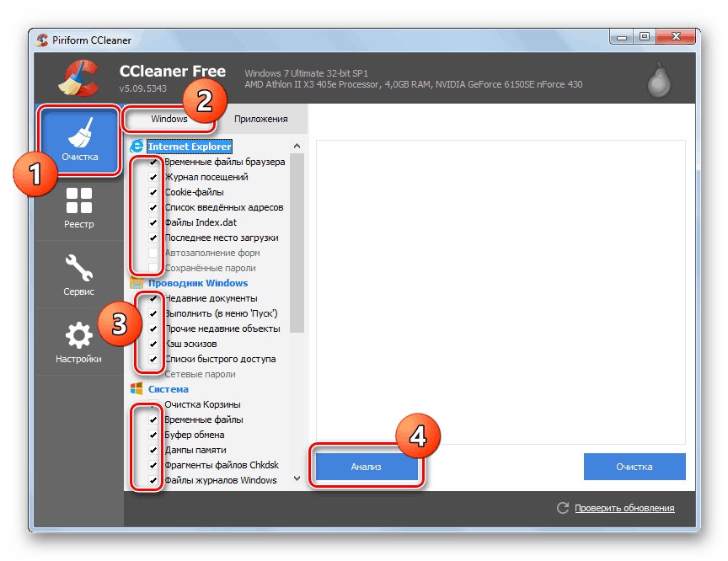The height and width of the screenshot is (561, 728).
Task: Click the list scrollbar down arrow
Action: click(297, 478)
